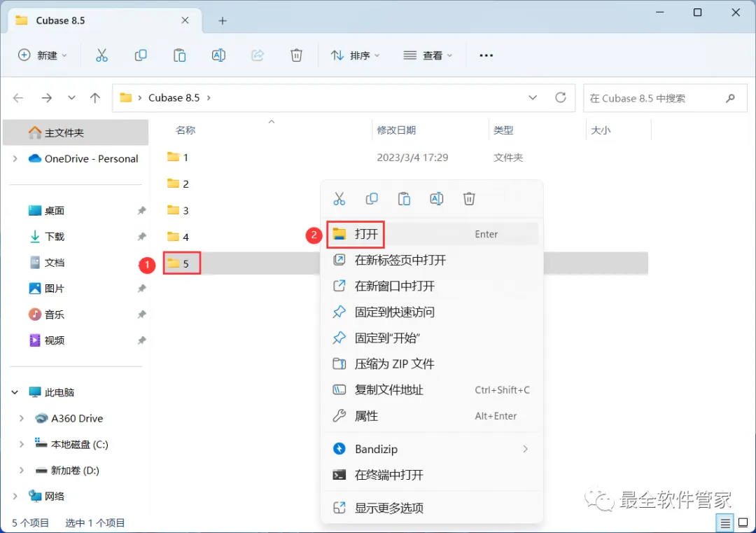756x533 pixels.
Task: Sort by the 名称 column header
Action: (x=185, y=130)
